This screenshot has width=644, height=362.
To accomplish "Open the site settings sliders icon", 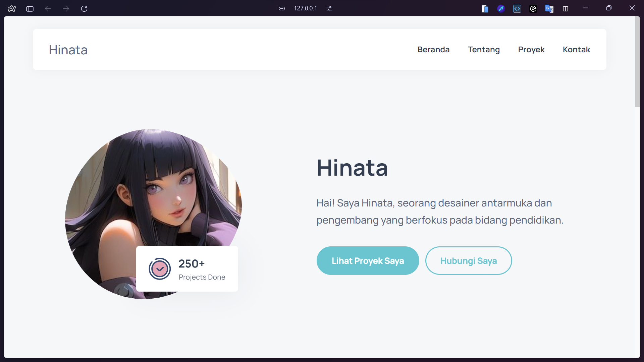I will (x=329, y=9).
